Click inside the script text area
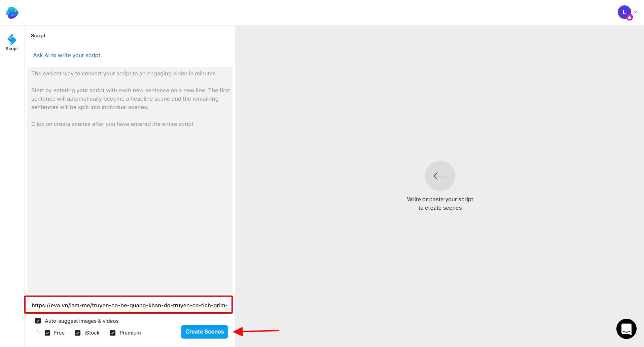 [130, 180]
